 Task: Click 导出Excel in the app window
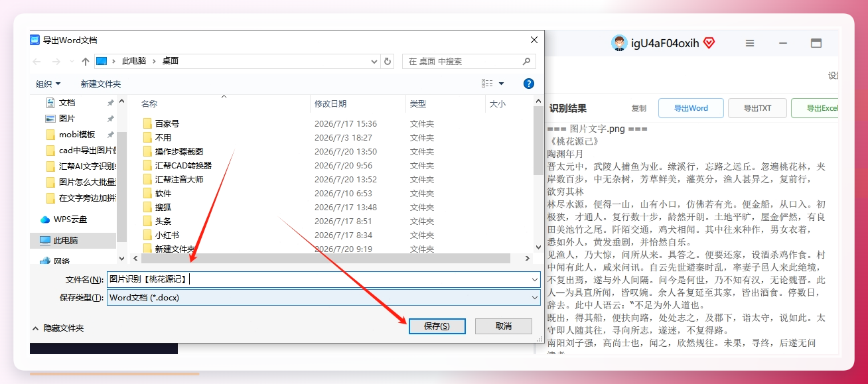pyautogui.click(x=816, y=108)
